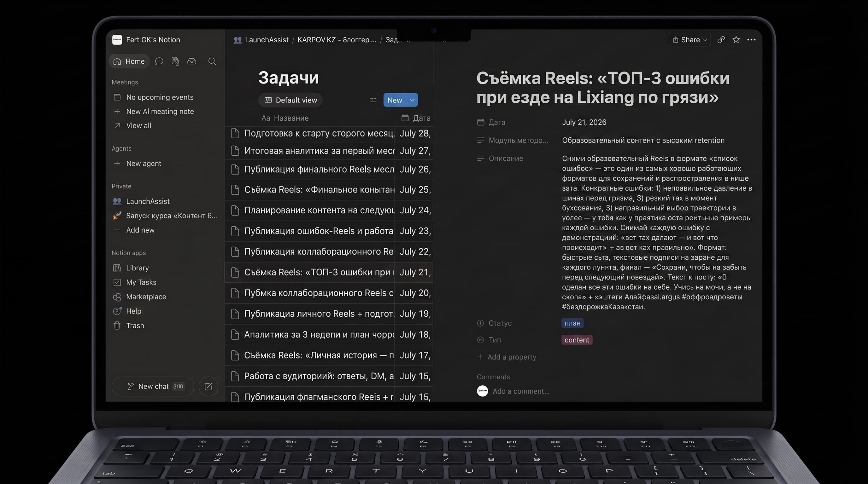Click the Fert GK's Notion workspace logo
The width and height of the screenshot is (868, 484).
(x=117, y=40)
